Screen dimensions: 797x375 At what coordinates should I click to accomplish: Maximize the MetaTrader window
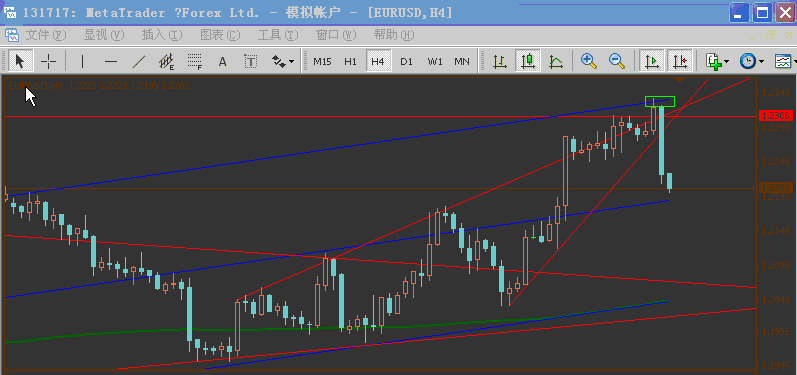coord(762,13)
